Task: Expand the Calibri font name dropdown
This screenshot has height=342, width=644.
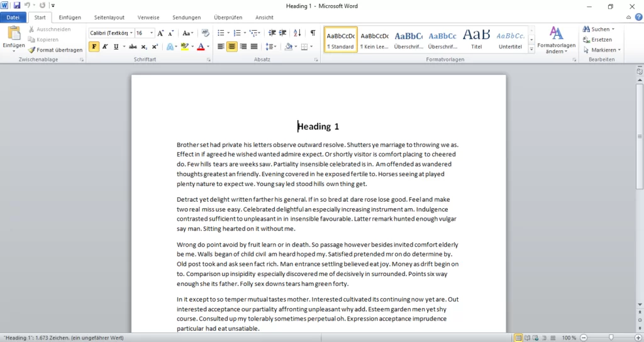Action: (x=131, y=33)
